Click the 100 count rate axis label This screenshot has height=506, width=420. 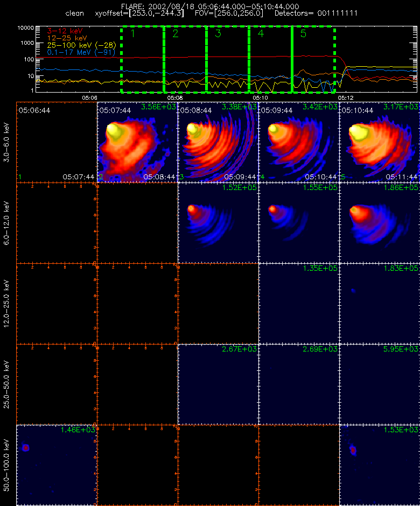[x=29, y=59]
